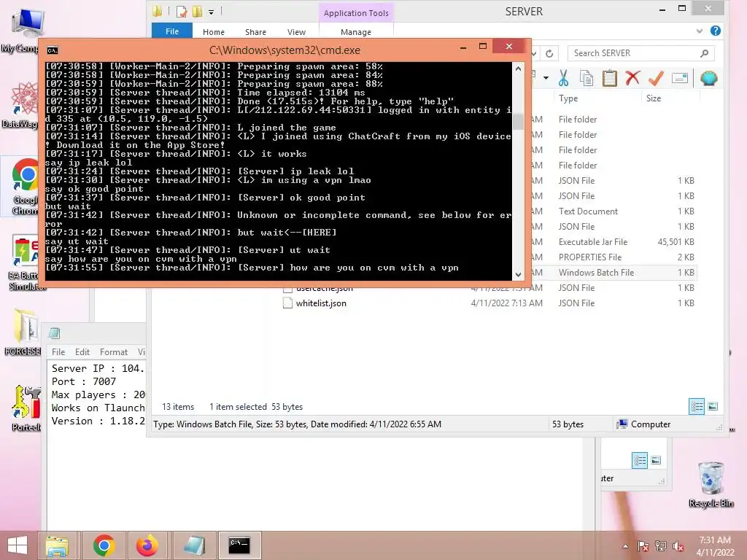Open Customize Quick Access Toolbar dropdown

pos(211,12)
